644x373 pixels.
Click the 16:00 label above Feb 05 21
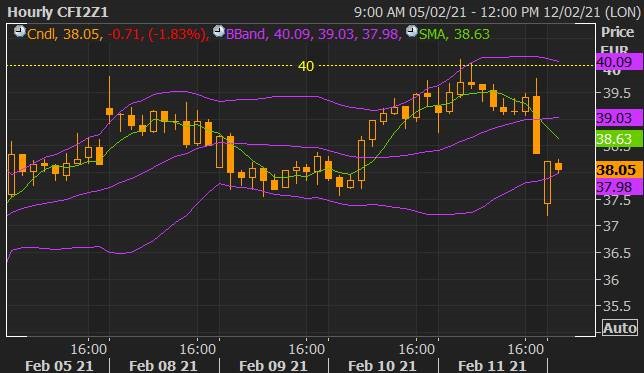coord(89,350)
